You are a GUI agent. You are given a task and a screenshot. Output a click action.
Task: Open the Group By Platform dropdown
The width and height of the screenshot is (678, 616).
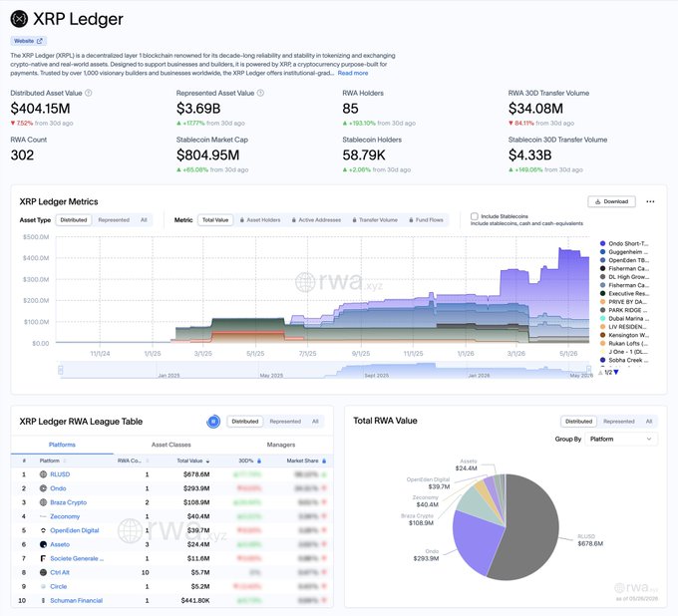point(621,440)
